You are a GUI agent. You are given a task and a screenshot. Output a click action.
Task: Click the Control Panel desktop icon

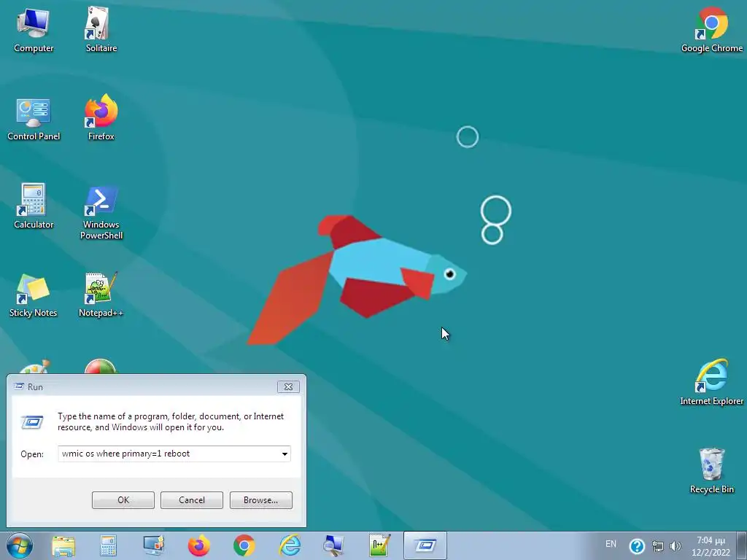(x=34, y=119)
